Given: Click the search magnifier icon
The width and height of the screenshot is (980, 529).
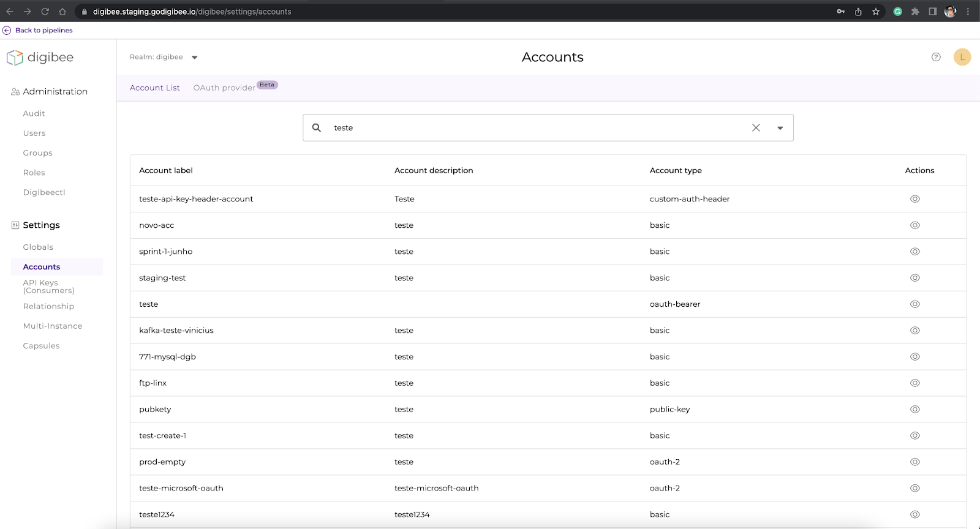Looking at the screenshot, I should [317, 127].
